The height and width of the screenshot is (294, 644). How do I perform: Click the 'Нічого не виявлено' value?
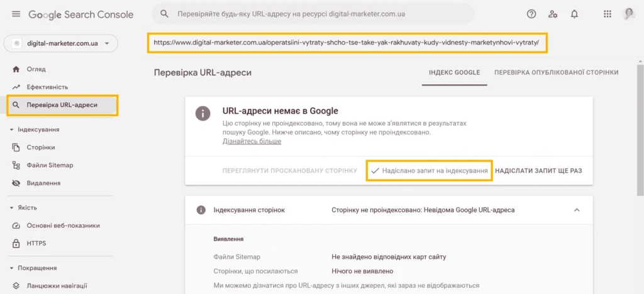click(x=362, y=271)
